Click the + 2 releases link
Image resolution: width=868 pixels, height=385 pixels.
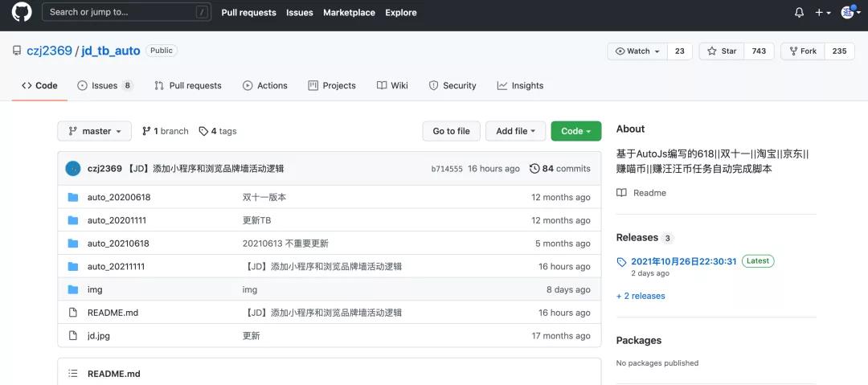pyautogui.click(x=641, y=296)
